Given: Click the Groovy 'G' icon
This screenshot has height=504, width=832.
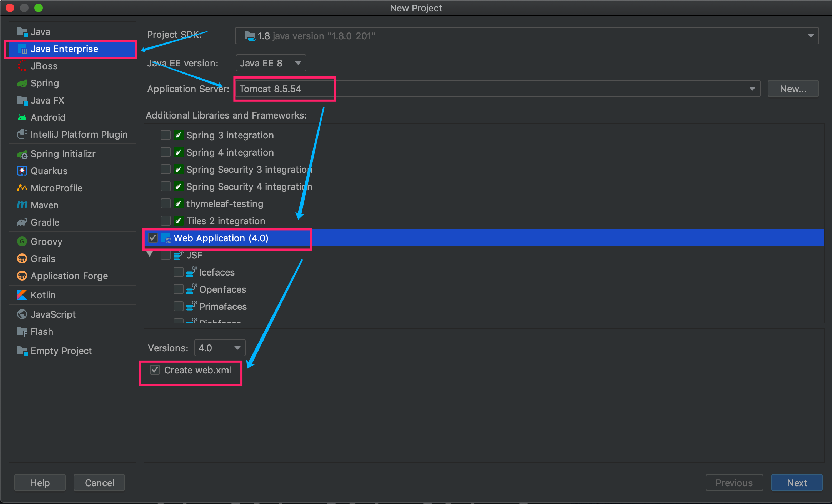Looking at the screenshot, I should click(22, 242).
